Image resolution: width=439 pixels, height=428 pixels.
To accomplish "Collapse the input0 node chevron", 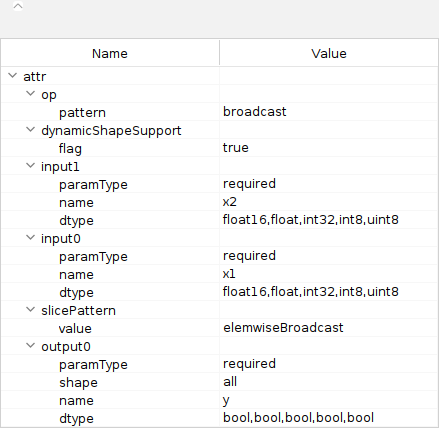I will click(31, 238).
